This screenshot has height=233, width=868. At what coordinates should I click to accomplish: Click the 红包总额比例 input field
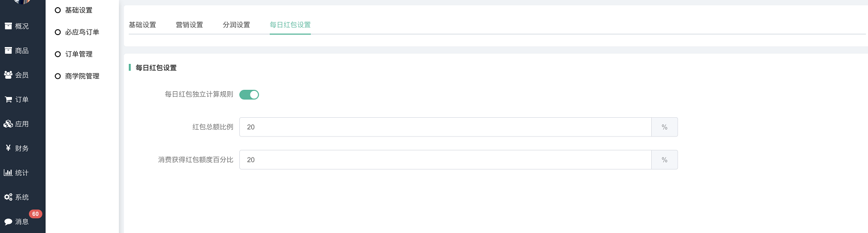point(445,127)
